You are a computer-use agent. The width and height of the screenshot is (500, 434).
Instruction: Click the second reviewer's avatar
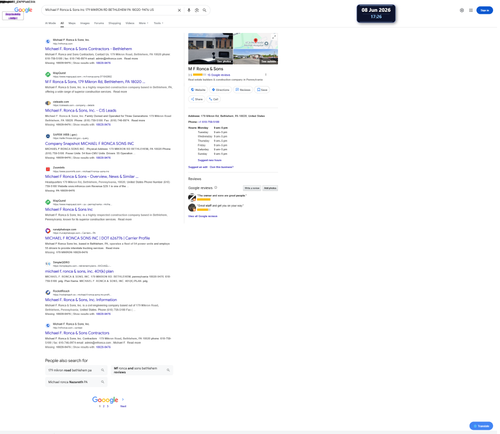[x=192, y=208]
